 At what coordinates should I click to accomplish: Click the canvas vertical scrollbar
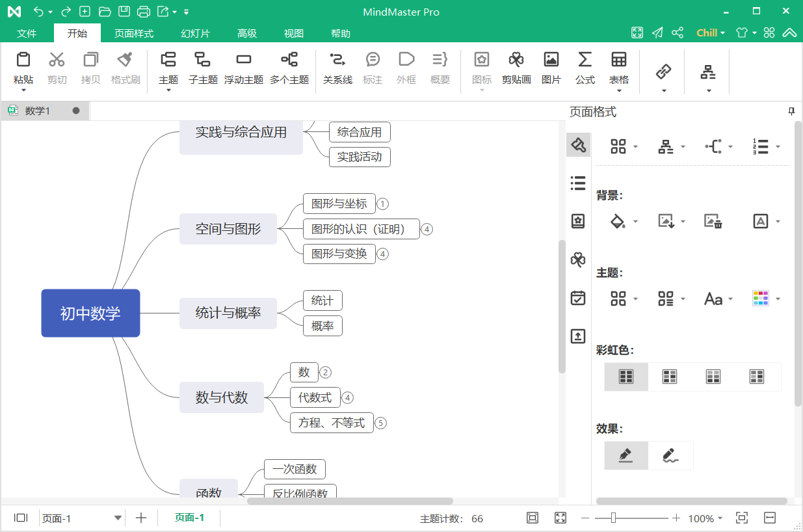tap(562, 306)
